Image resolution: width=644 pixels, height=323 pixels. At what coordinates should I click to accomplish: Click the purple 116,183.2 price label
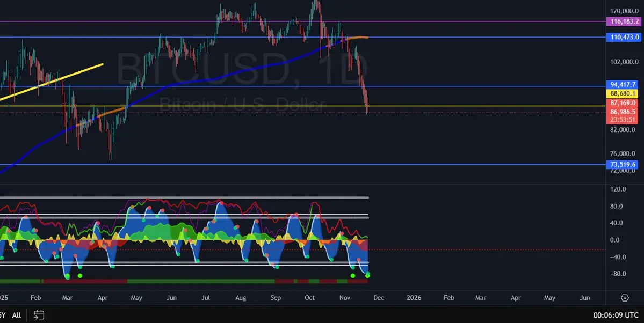(623, 21)
